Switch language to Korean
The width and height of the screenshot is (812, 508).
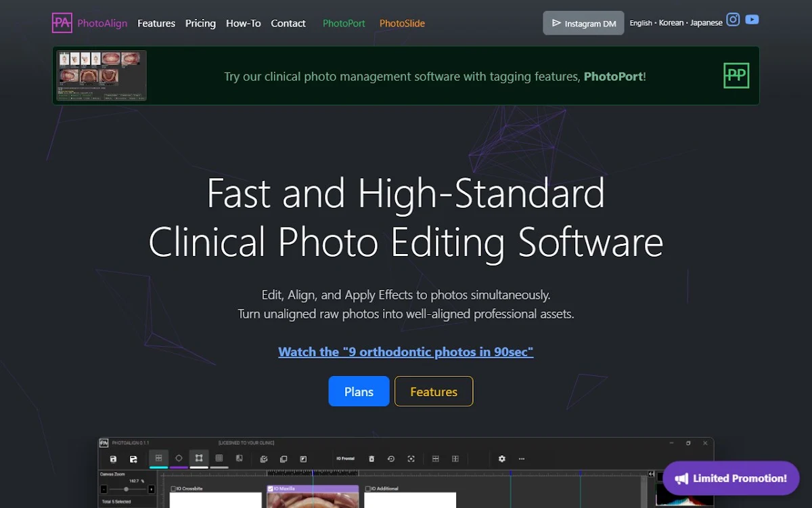point(671,23)
